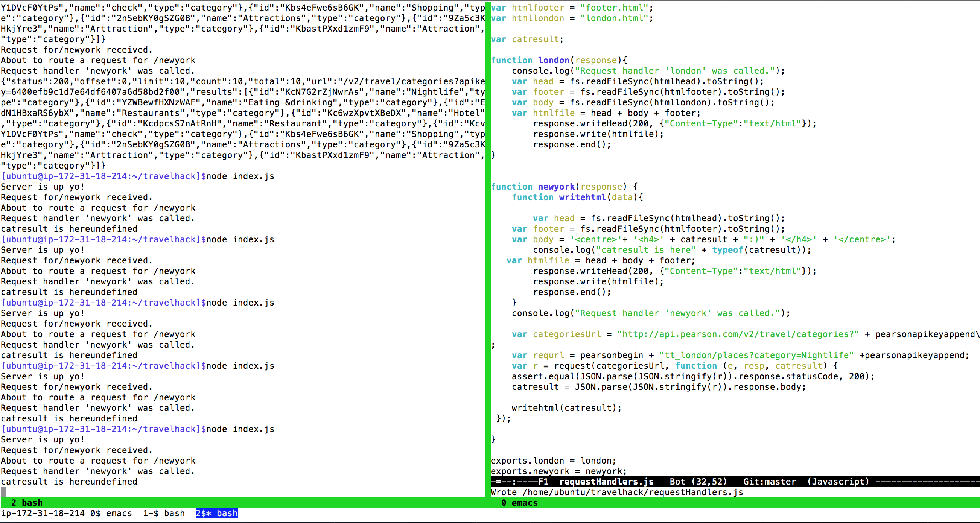
Task: Click 'exports.newyork = newyork;' line
Action: (x=558, y=471)
